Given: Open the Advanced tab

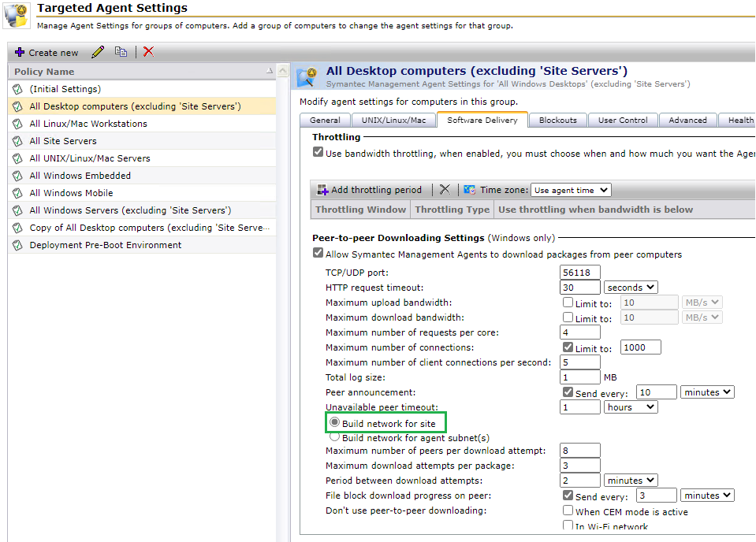Looking at the screenshot, I should (x=687, y=121).
